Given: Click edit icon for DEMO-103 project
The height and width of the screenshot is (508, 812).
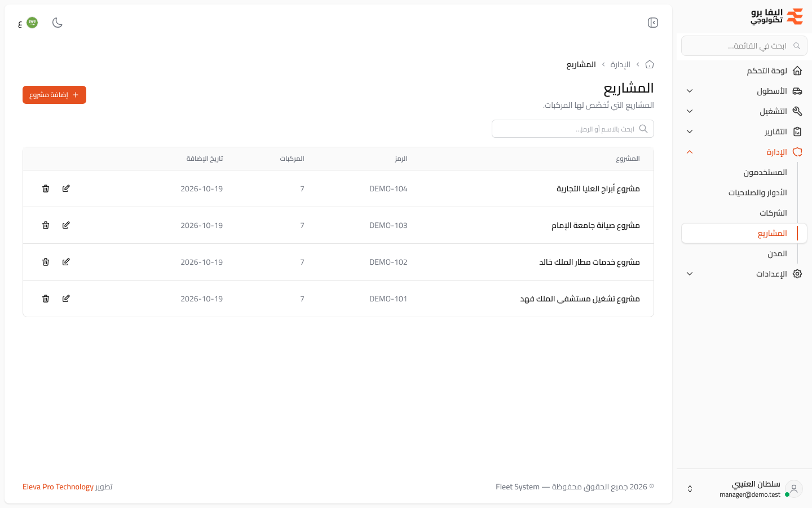Looking at the screenshot, I should (66, 225).
